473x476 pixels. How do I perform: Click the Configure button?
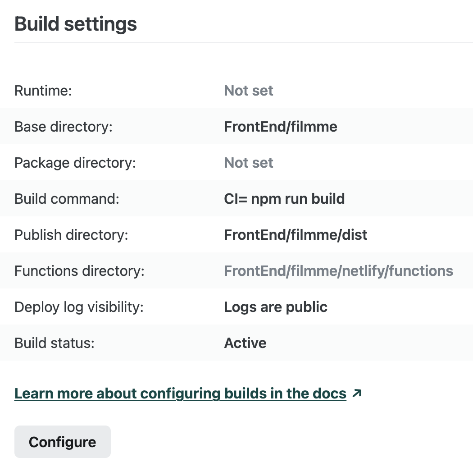(63, 442)
